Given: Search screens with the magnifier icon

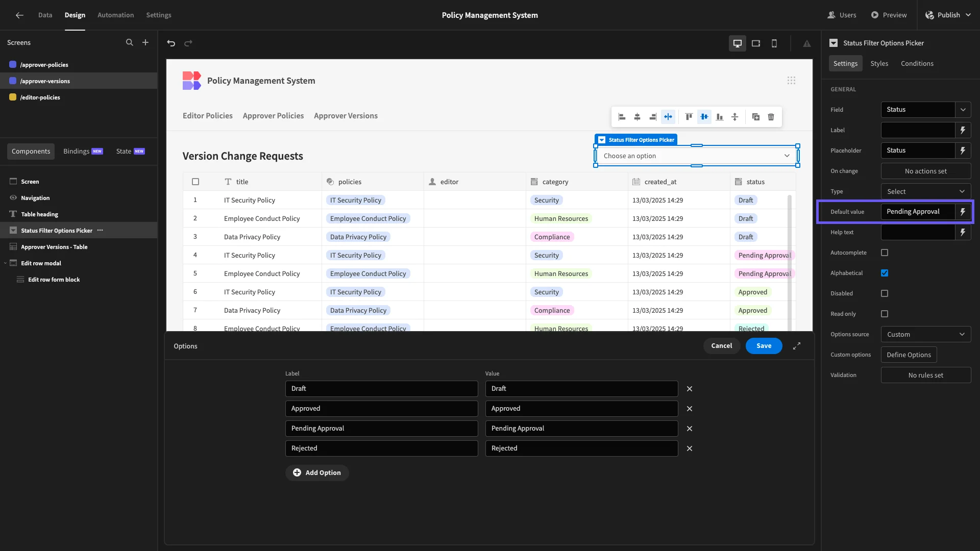Looking at the screenshot, I should (130, 43).
